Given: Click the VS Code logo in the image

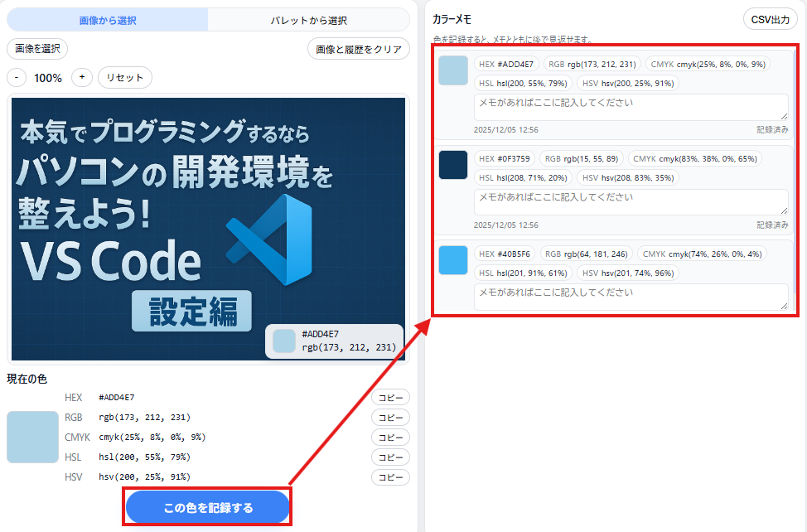Looking at the screenshot, I should [270, 240].
